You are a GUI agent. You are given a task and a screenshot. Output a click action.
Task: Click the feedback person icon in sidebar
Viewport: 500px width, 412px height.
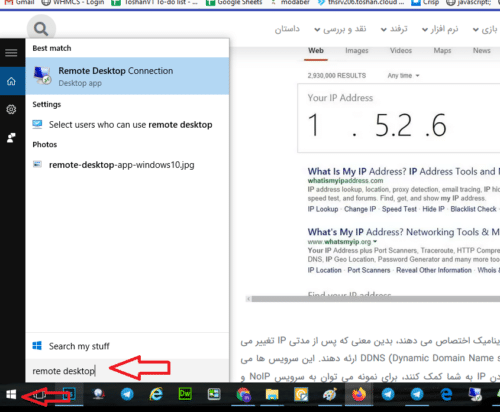[11, 137]
